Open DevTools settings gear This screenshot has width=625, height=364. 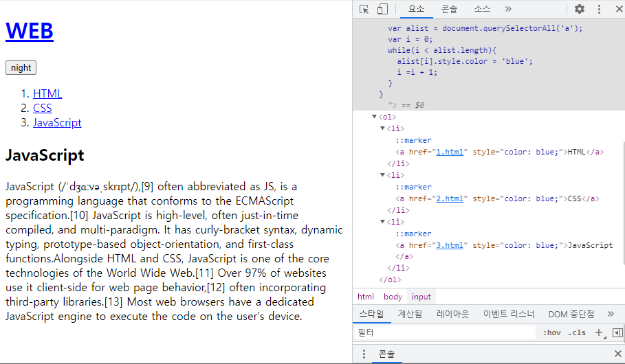pyautogui.click(x=580, y=9)
